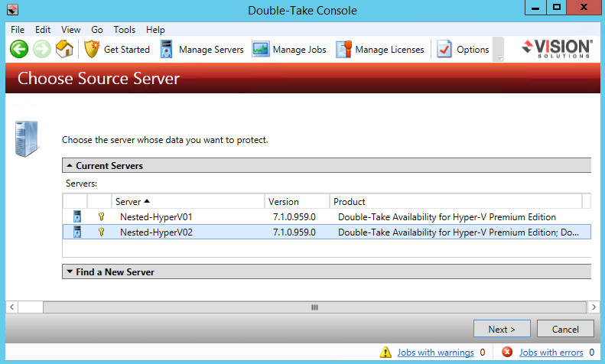Image resolution: width=605 pixels, height=364 pixels.
Task: Click the green Back arrow icon
Action: click(x=19, y=50)
